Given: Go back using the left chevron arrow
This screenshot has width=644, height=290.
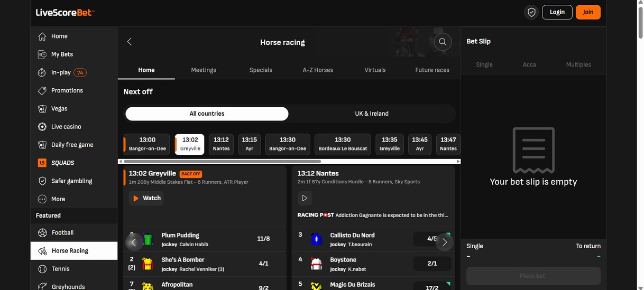Looking at the screenshot, I should (x=130, y=42).
